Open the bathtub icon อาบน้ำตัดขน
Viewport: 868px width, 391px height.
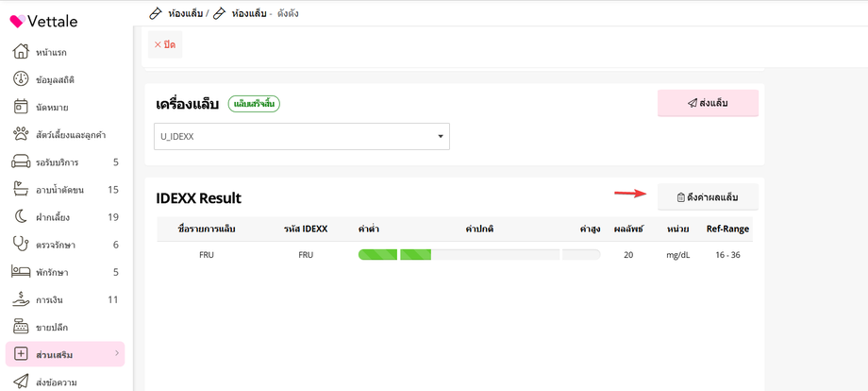(x=21, y=190)
